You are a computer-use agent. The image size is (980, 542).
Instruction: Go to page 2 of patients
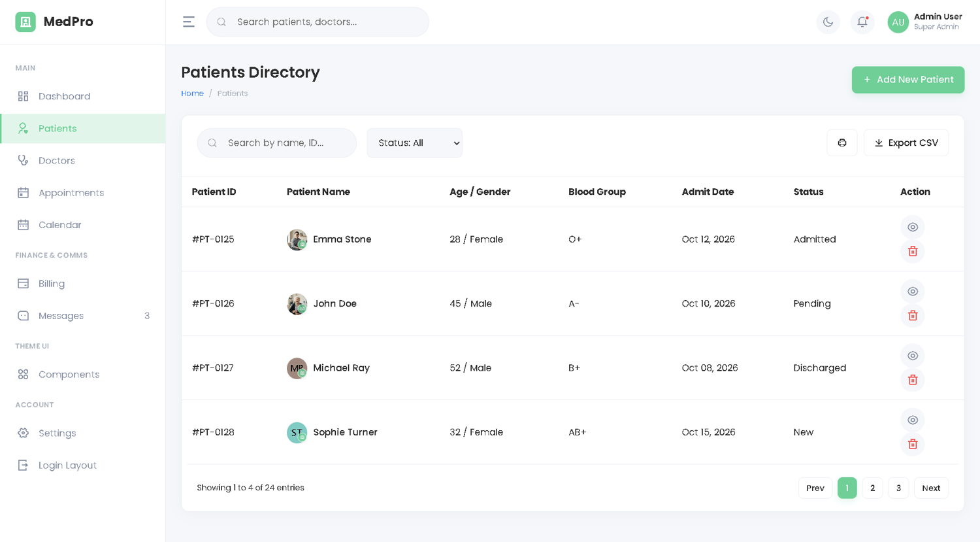pyautogui.click(x=872, y=488)
